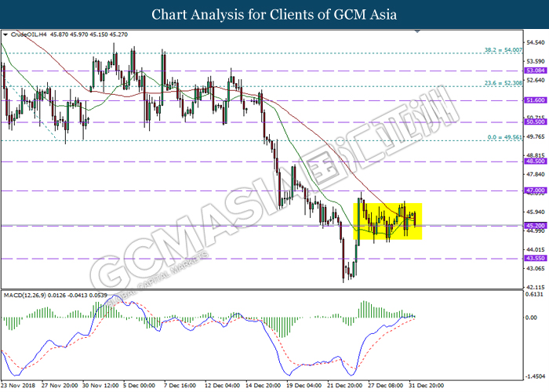Click the 0.0 = 49.561 Fibonacci label
The width and height of the screenshot is (549, 392).
pyautogui.click(x=505, y=137)
